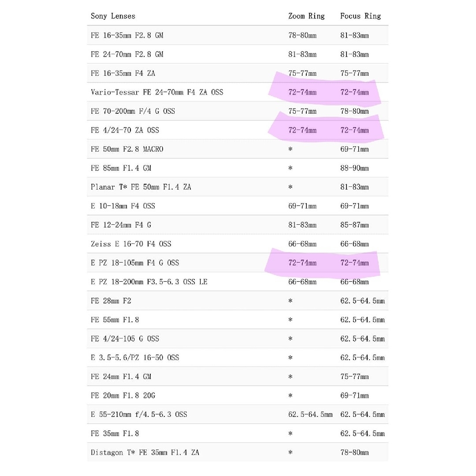Click highlighted zoom ring for E PZ 18-105mm

click(302, 263)
